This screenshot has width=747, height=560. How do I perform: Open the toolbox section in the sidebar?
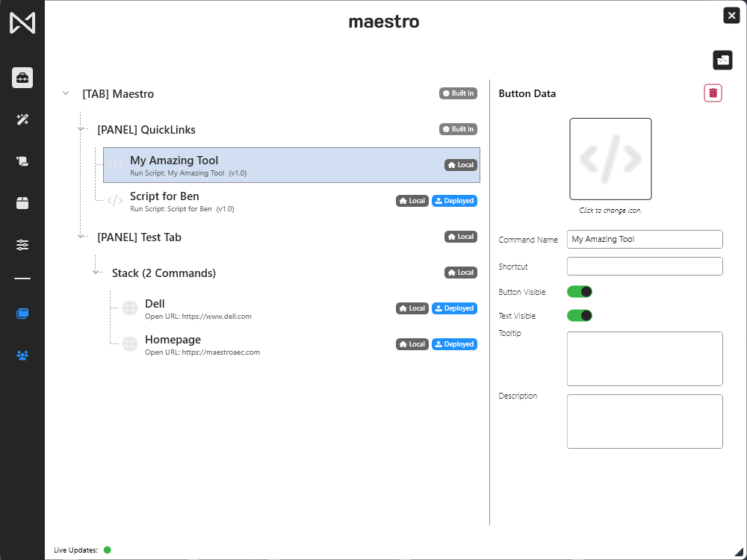[22, 78]
